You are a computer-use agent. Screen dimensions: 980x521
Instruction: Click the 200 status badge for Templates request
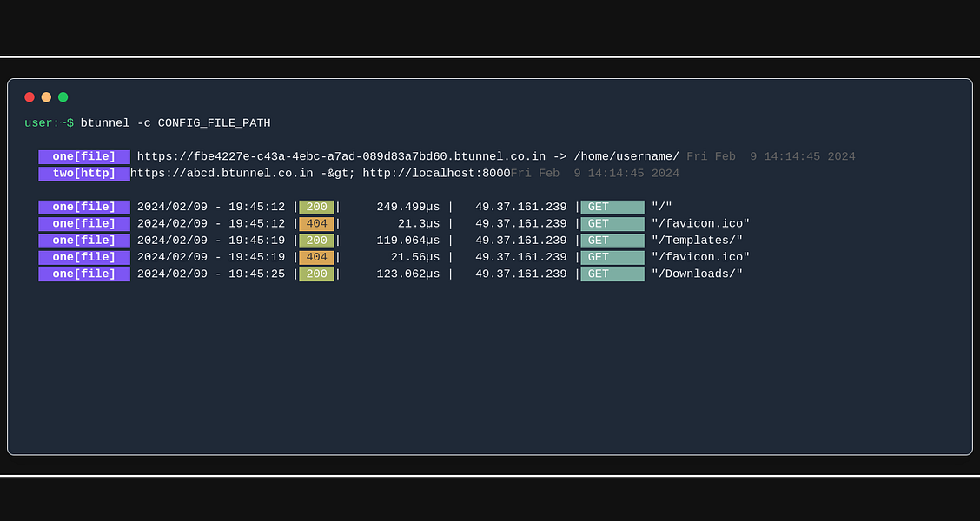[316, 241]
